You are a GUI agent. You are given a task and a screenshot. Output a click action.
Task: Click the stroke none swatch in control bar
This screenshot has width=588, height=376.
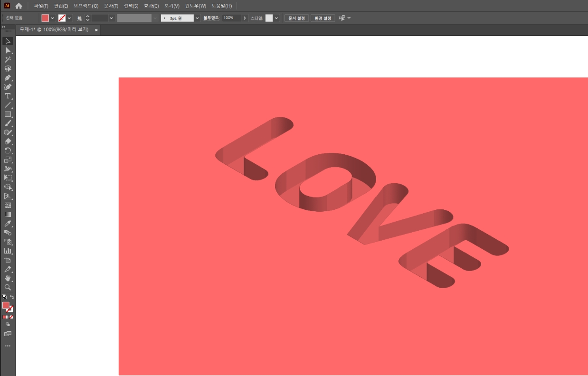point(62,18)
